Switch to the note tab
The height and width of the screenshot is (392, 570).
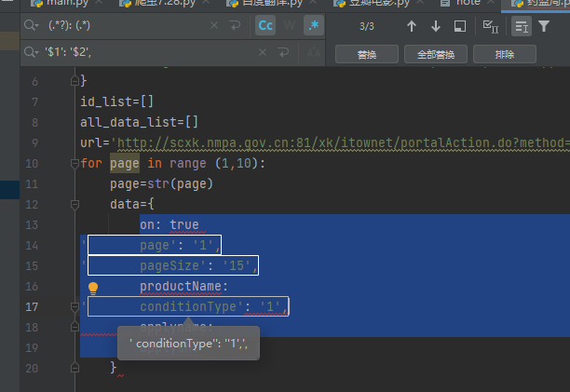tap(467, 4)
